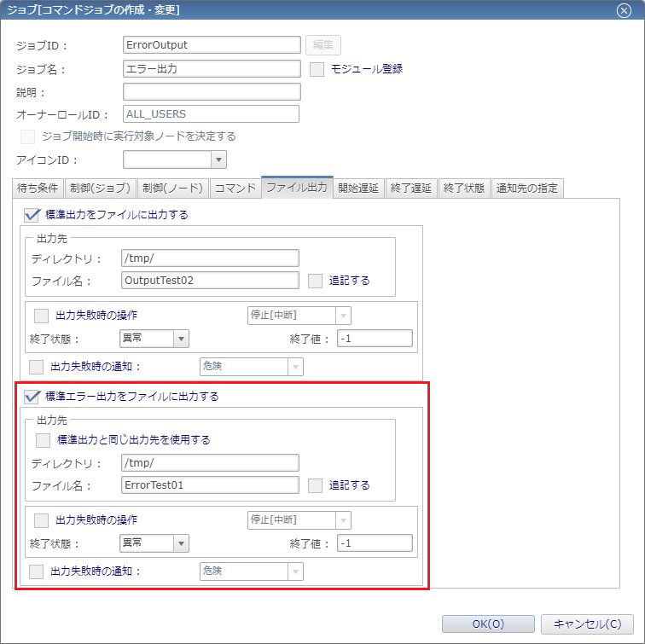
Task: Enable 出力失敗時の通知 in standard error section
Action: coord(36,571)
